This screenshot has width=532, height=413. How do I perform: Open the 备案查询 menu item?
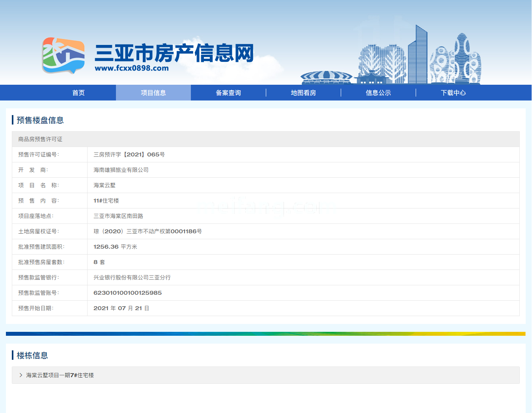(x=228, y=93)
